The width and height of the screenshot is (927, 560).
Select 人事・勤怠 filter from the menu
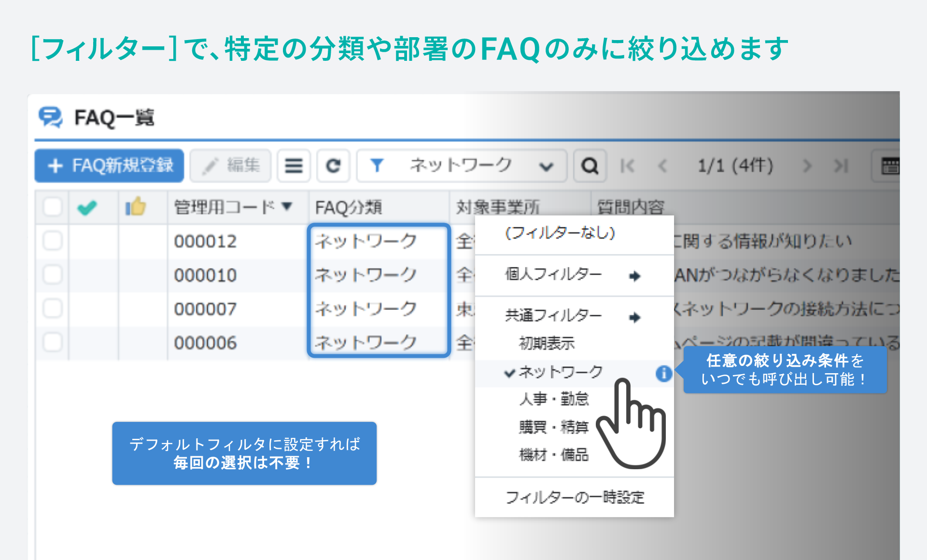554,399
